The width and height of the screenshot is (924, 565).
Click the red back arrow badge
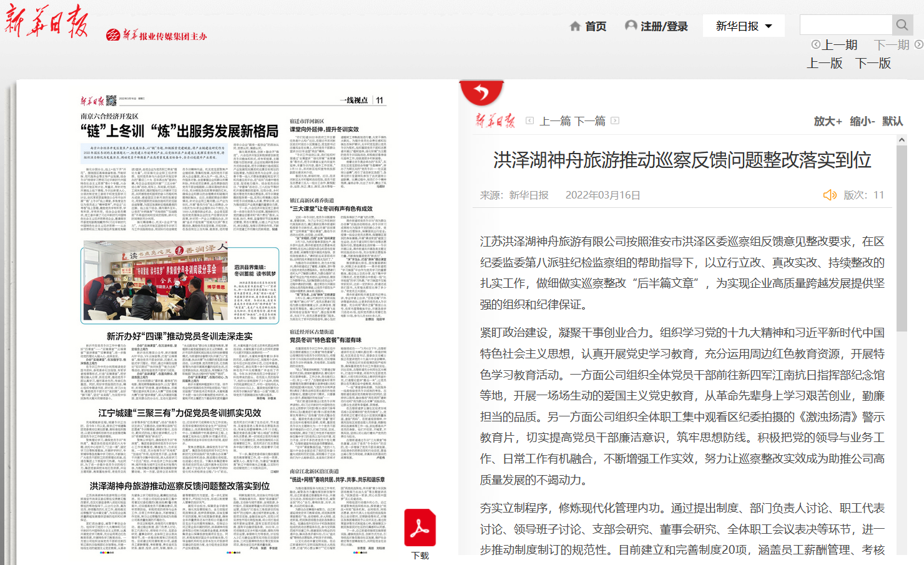point(481,93)
